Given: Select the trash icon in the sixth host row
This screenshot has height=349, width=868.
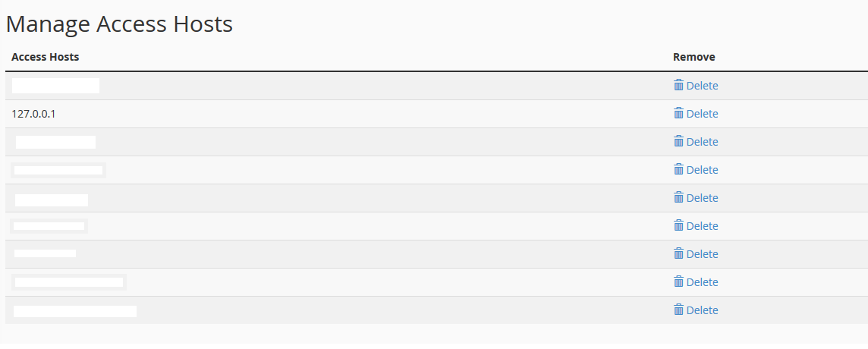Looking at the screenshot, I should [678, 225].
